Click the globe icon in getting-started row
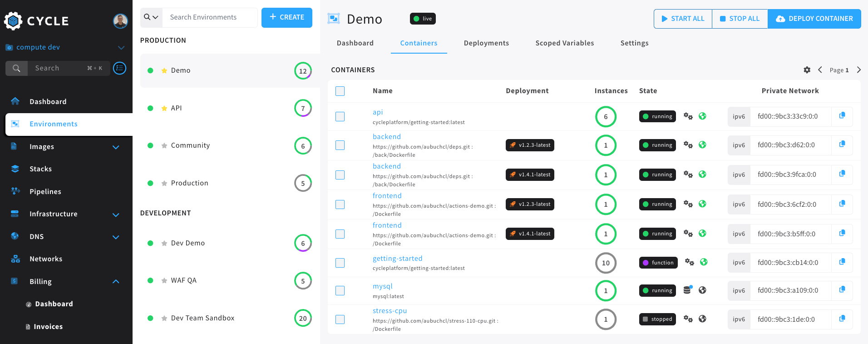Screen dimensions: 868x344 tap(704, 262)
